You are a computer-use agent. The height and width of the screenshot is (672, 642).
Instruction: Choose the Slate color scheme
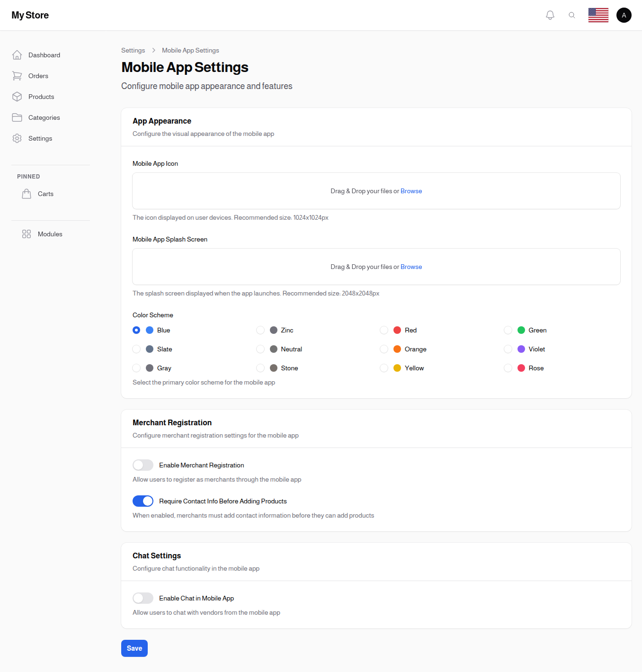136,349
